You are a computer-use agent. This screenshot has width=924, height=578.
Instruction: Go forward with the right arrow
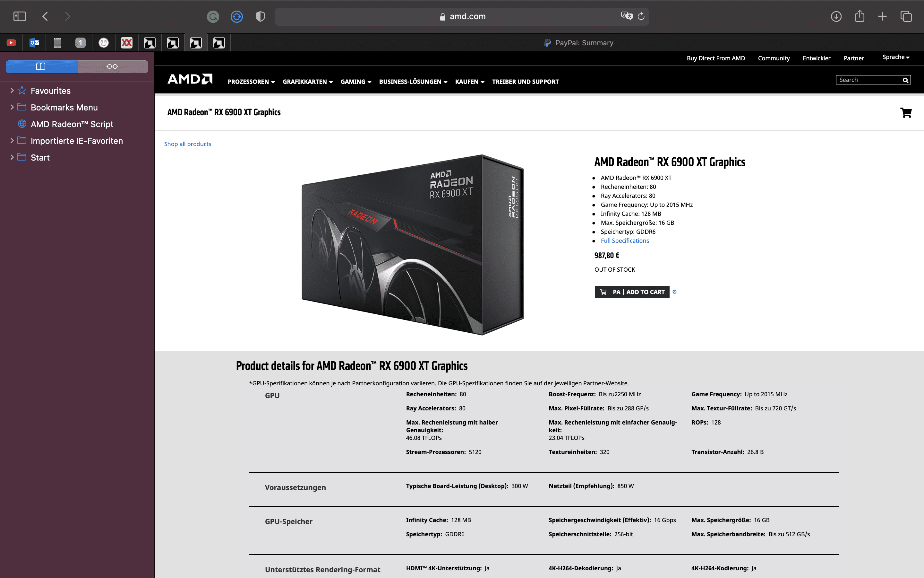coord(68,16)
